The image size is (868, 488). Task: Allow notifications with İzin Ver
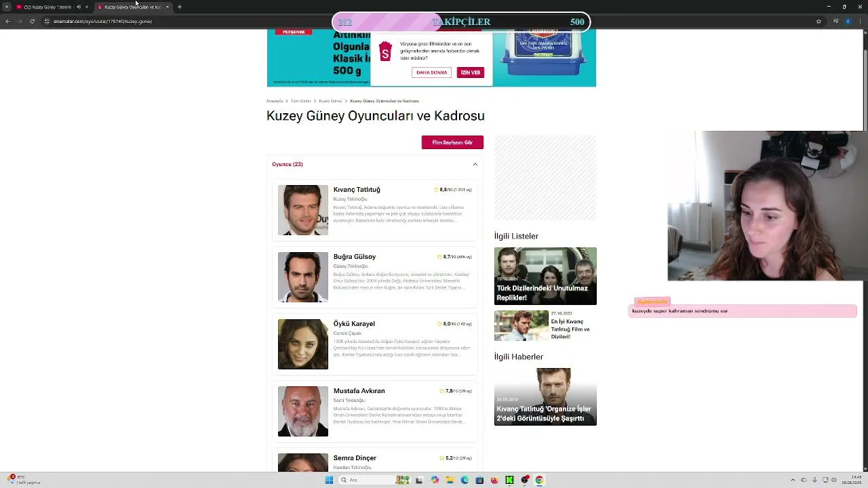point(470,73)
